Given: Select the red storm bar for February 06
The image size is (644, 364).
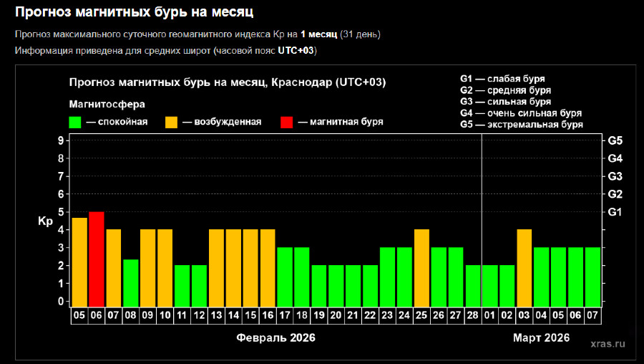Looking at the screenshot, I should pyautogui.click(x=97, y=258).
